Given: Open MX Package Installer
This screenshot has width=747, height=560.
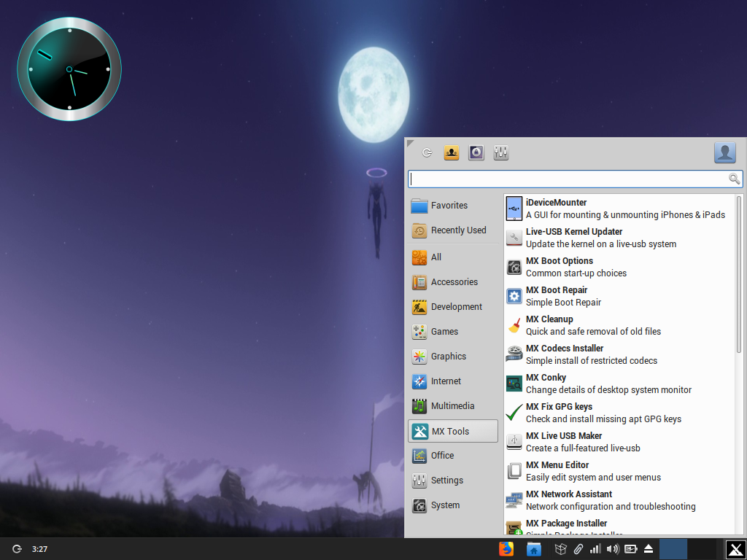Looking at the screenshot, I should (x=619, y=525).
